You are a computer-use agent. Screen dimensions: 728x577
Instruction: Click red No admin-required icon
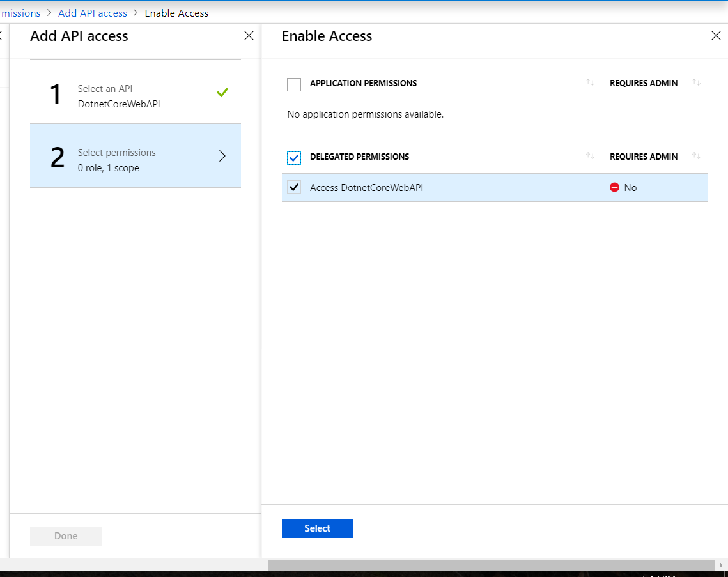614,188
